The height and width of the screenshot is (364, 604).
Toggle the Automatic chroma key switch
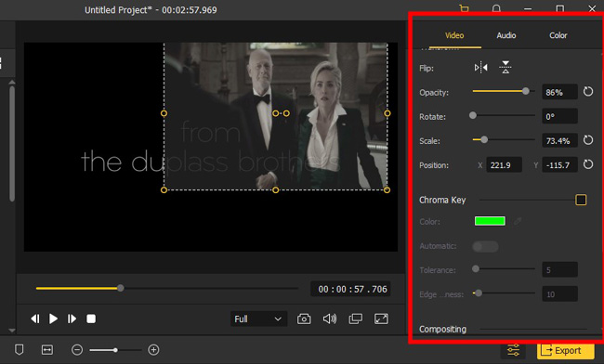pos(485,246)
